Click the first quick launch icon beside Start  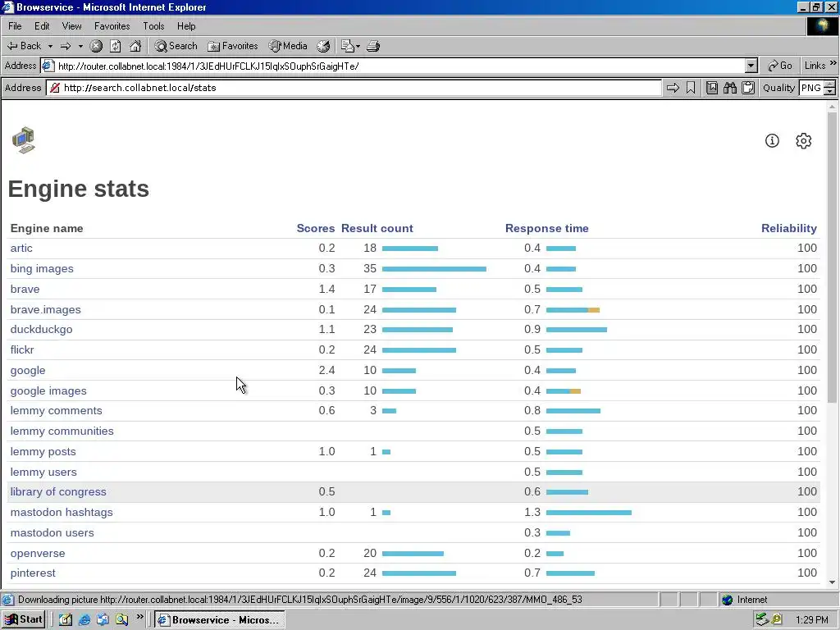66,620
